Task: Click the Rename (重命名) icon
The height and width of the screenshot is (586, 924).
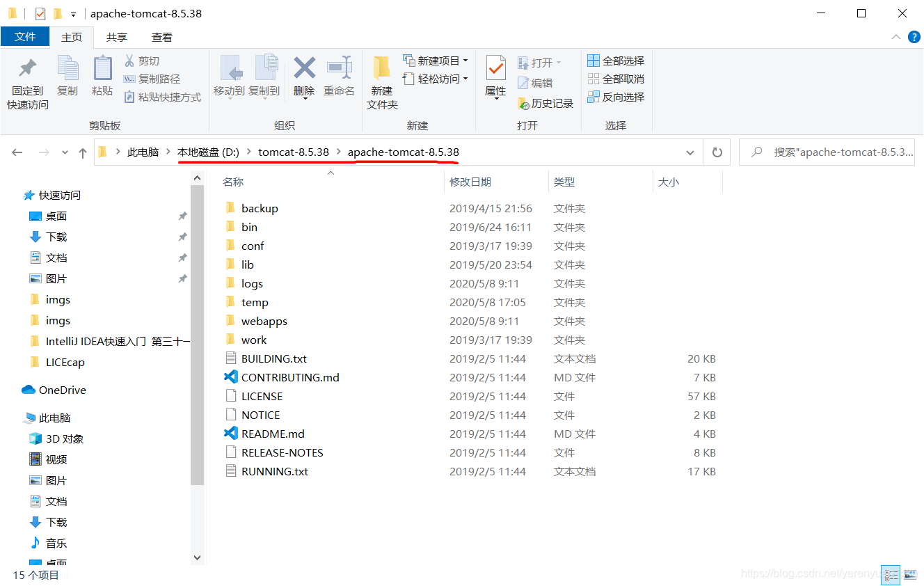Action: [x=339, y=68]
